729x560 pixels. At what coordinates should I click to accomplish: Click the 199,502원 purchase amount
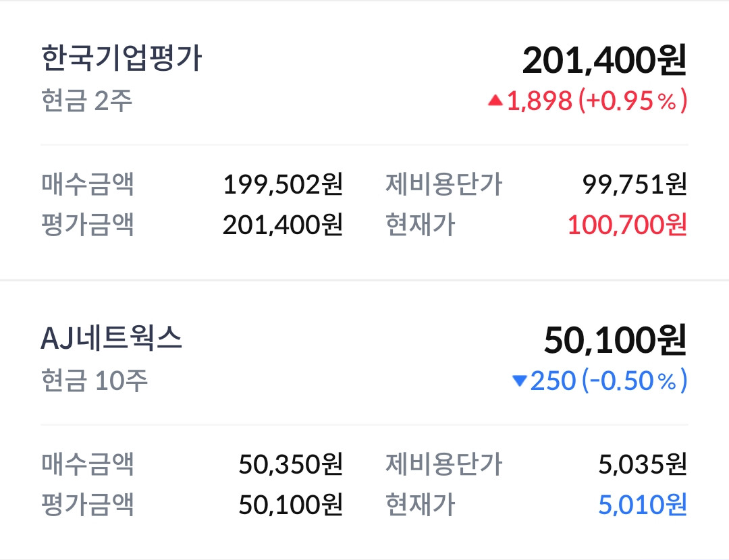(x=283, y=184)
